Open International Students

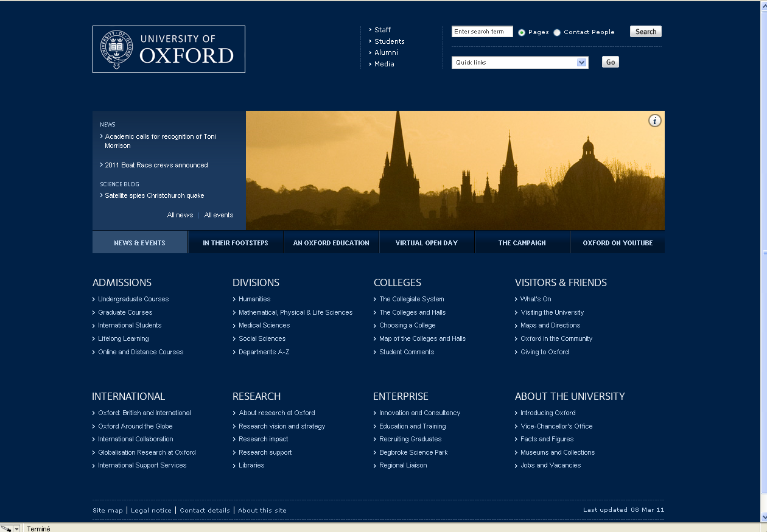point(130,325)
